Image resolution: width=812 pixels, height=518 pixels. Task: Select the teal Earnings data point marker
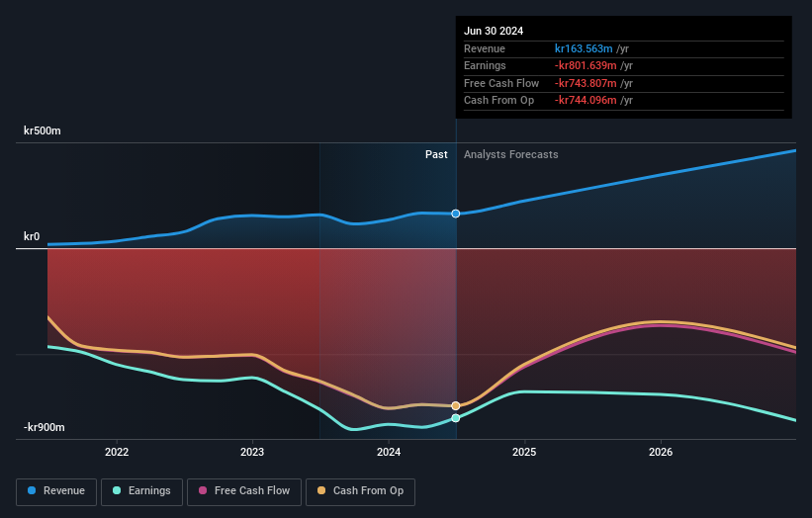456,418
